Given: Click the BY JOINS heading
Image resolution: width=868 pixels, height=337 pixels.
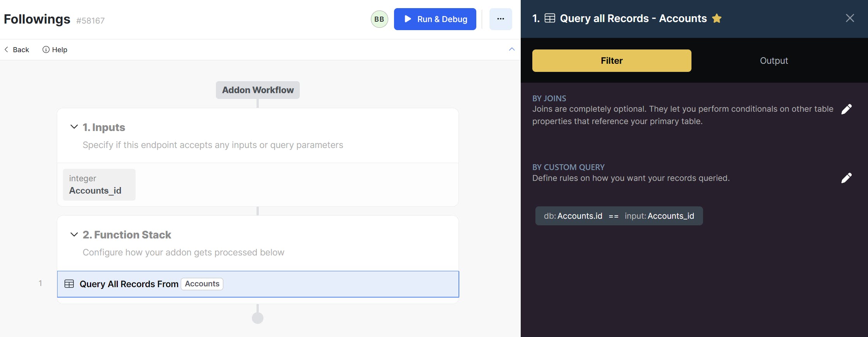Looking at the screenshot, I should point(549,98).
